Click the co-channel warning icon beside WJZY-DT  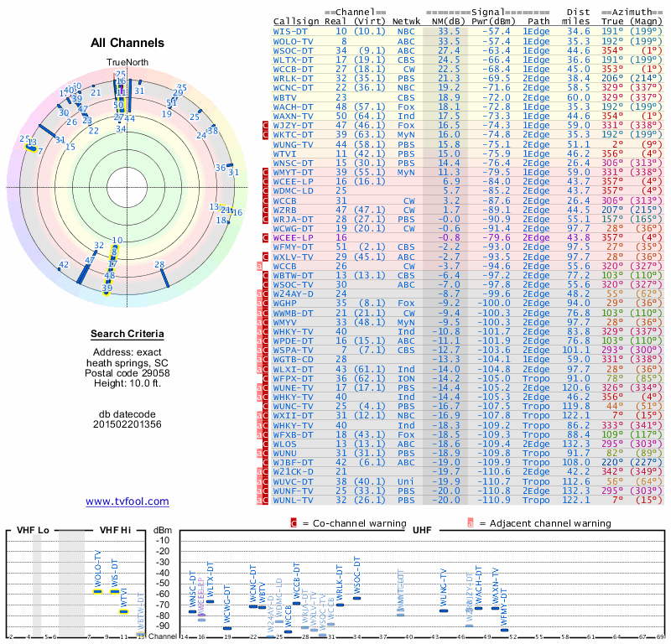[x=265, y=126]
